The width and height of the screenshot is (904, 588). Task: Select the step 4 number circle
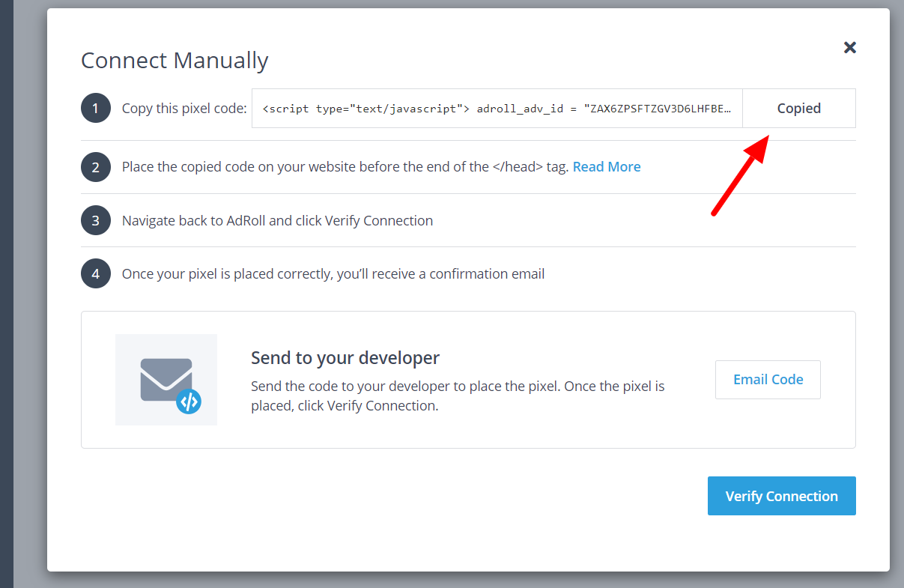pyautogui.click(x=96, y=274)
